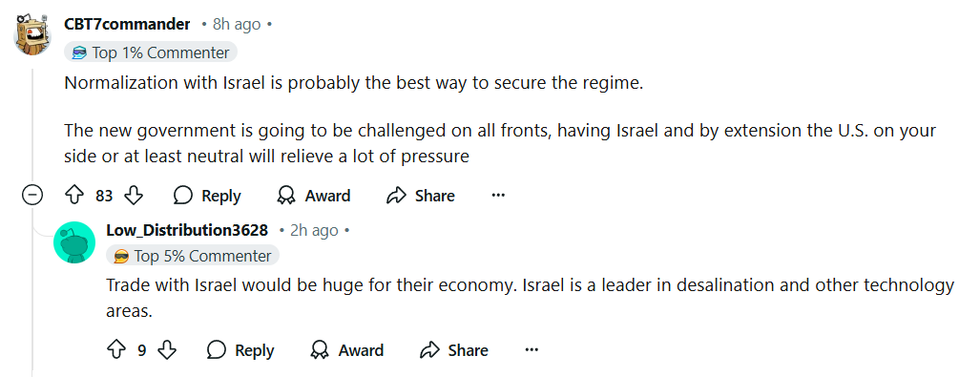Give Award to CBT7commander's comment

tap(313, 196)
